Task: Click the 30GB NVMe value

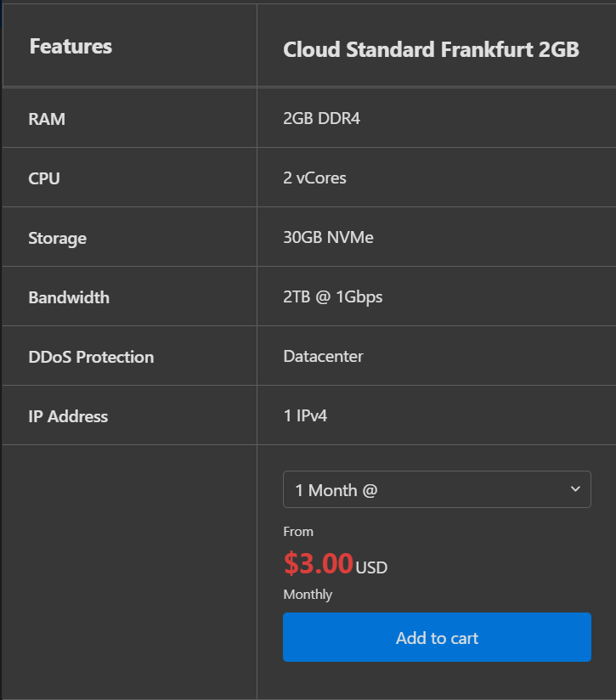Action: [x=328, y=237]
